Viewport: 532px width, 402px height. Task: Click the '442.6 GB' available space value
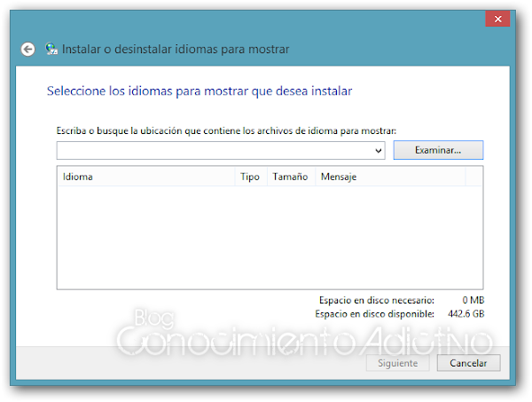tap(465, 314)
